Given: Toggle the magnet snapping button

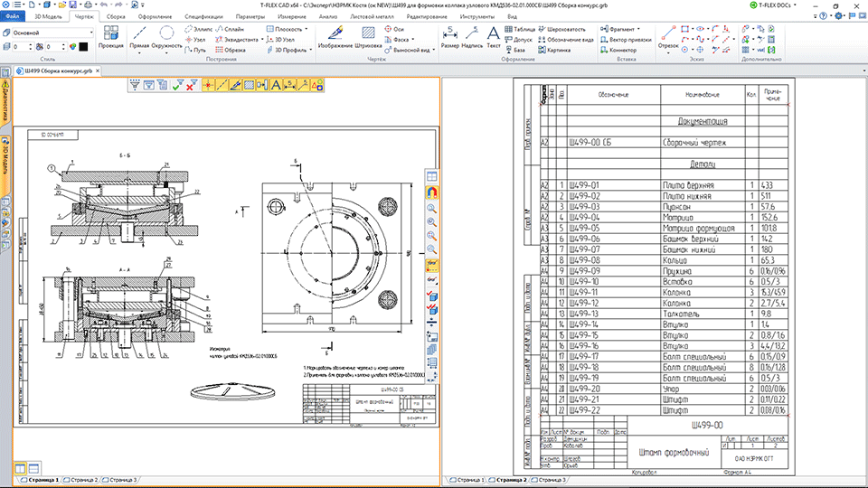Looking at the screenshot, I should pyautogui.click(x=432, y=192).
